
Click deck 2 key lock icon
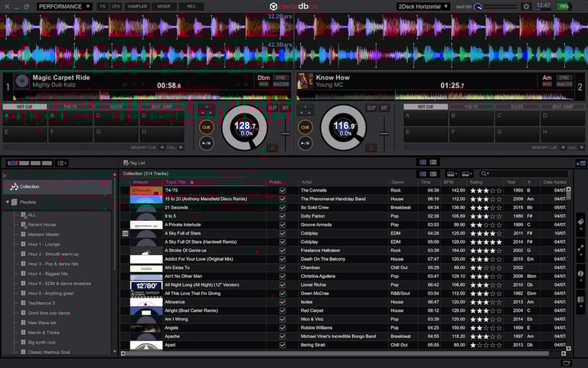[x=371, y=148]
